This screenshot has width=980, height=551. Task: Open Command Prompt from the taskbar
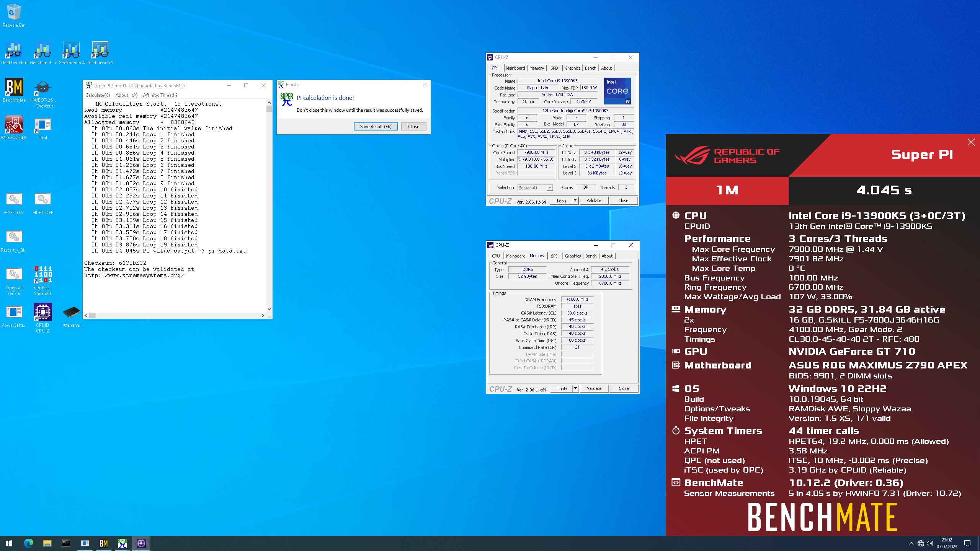point(66,543)
